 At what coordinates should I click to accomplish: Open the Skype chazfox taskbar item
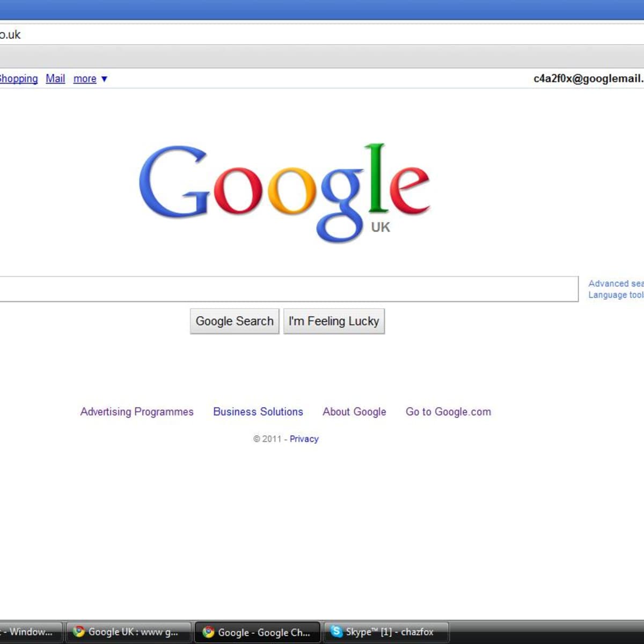(x=386, y=632)
